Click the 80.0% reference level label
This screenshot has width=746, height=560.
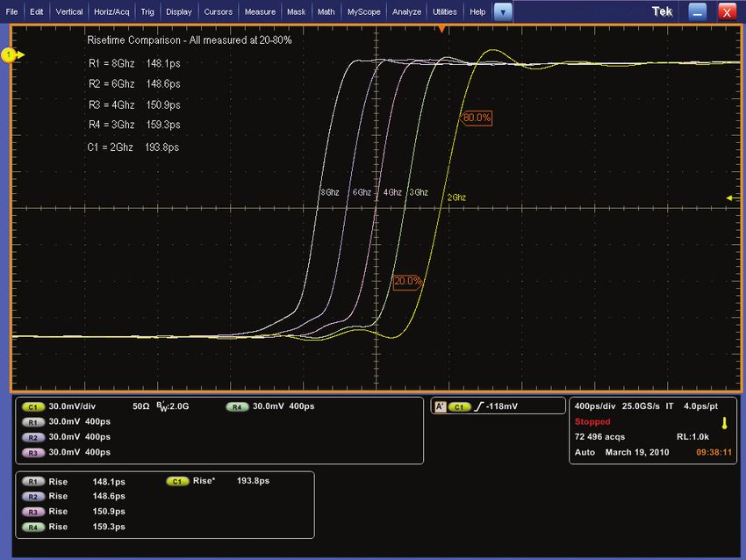tap(476, 118)
